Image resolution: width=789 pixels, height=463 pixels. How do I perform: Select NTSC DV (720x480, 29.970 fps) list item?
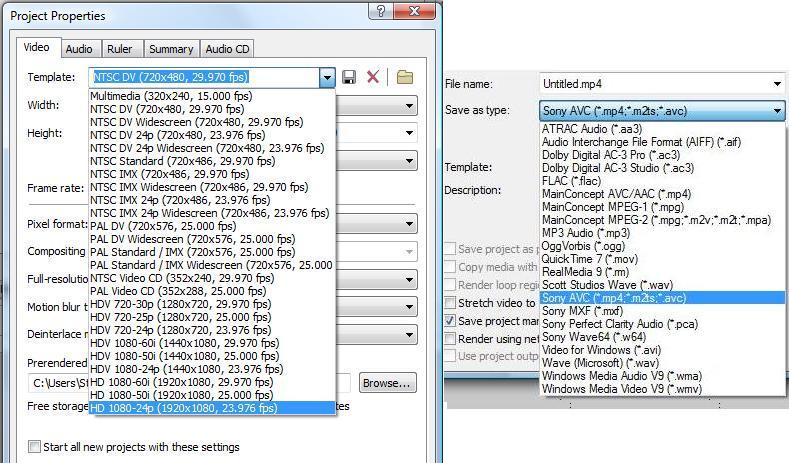point(212,109)
